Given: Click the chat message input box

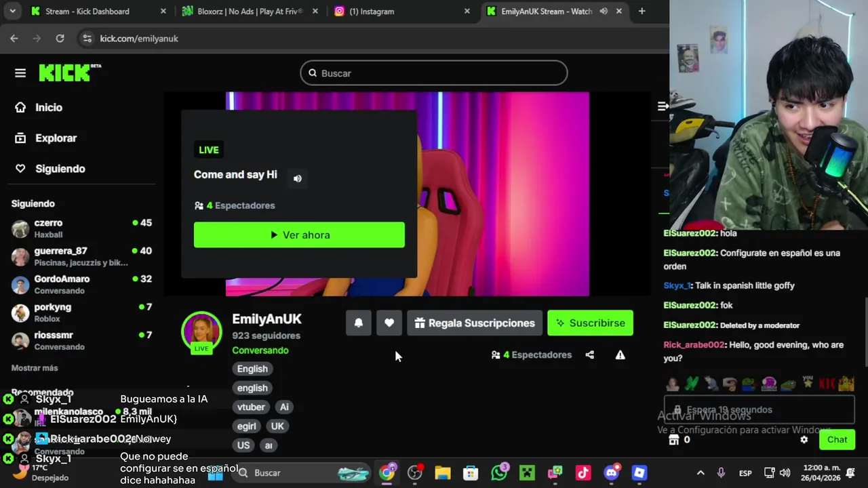Looking at the screenshot, I should 759,410.
